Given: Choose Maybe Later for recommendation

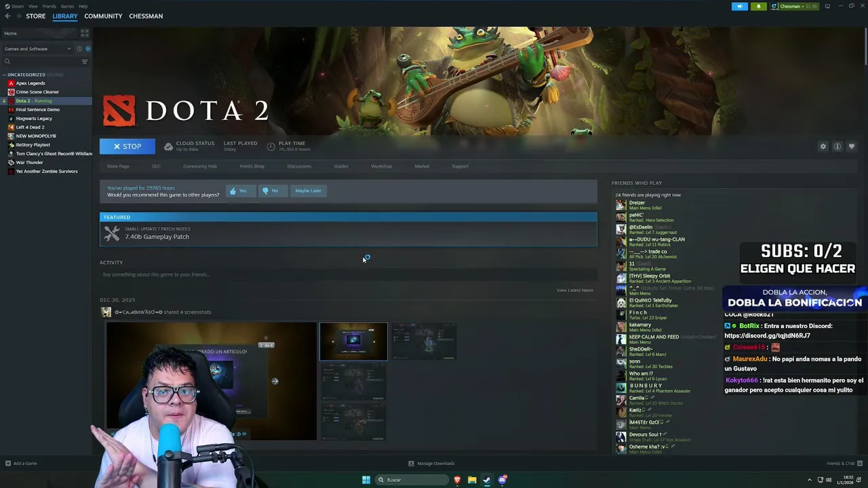Looking at the screenshot, I should click(308, 191).
